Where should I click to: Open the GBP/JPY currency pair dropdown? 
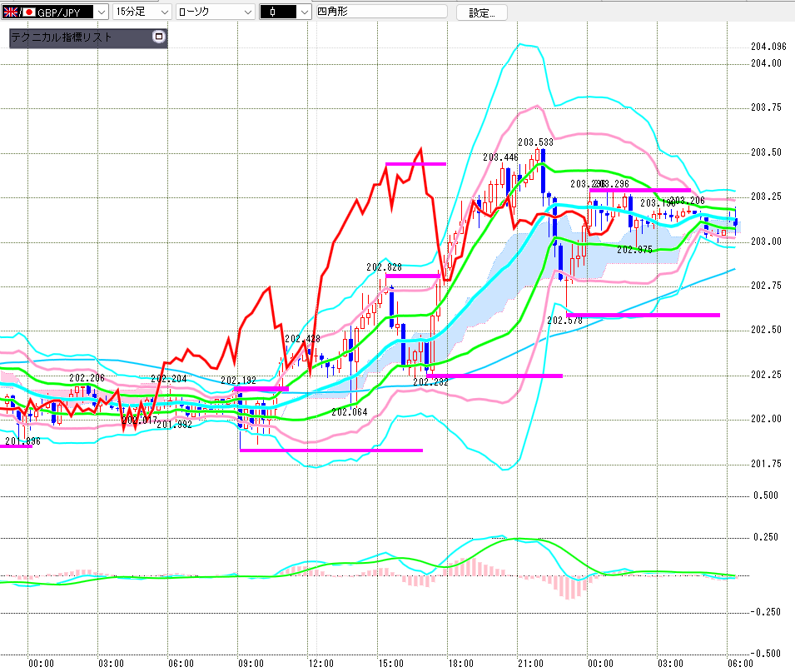(x=101, y=12)
